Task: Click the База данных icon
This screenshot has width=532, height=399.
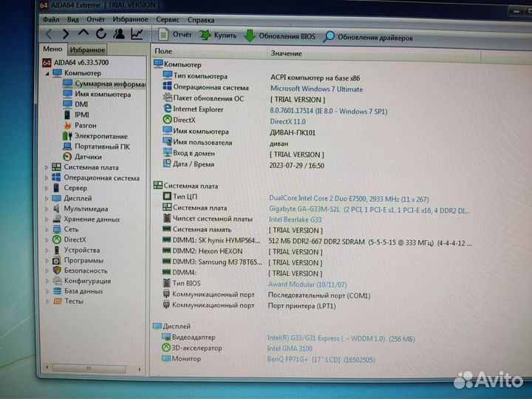Action: [x=58, y=291]
